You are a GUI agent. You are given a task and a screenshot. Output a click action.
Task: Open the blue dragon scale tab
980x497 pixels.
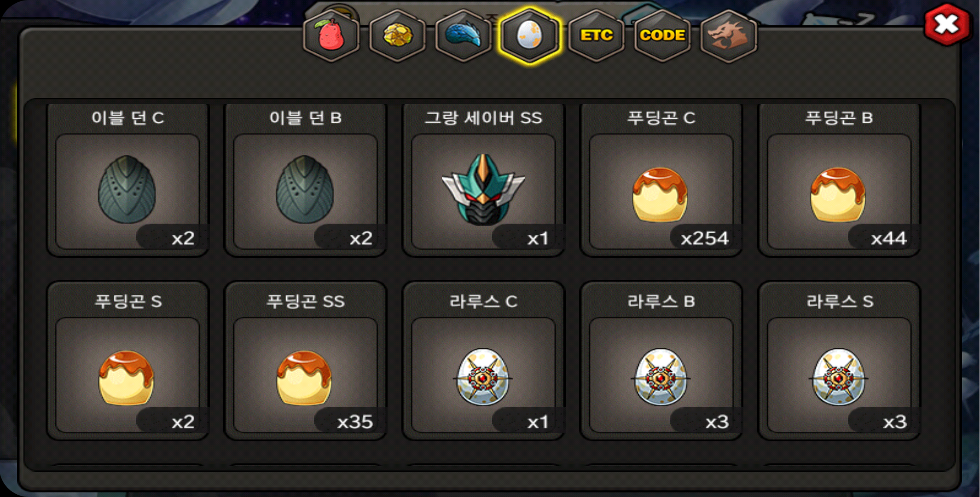point(464,35)
